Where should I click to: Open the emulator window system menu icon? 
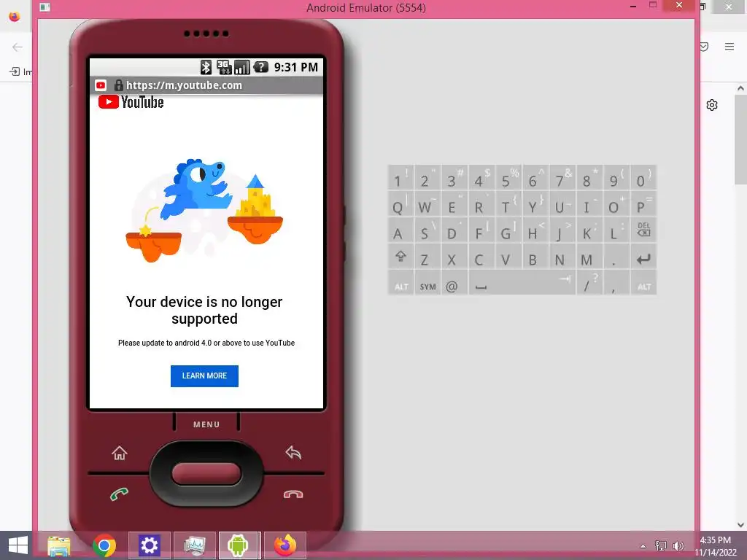tap(44, 7)
